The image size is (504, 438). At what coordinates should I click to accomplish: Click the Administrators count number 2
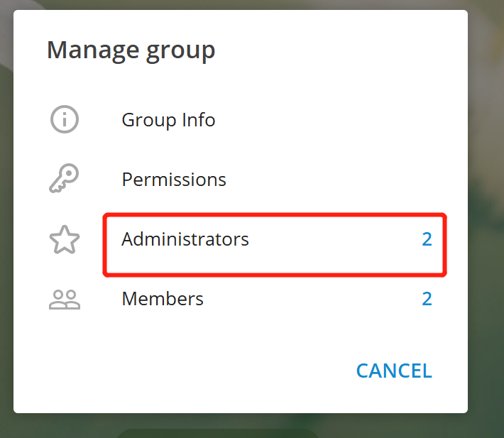point(427,239)
